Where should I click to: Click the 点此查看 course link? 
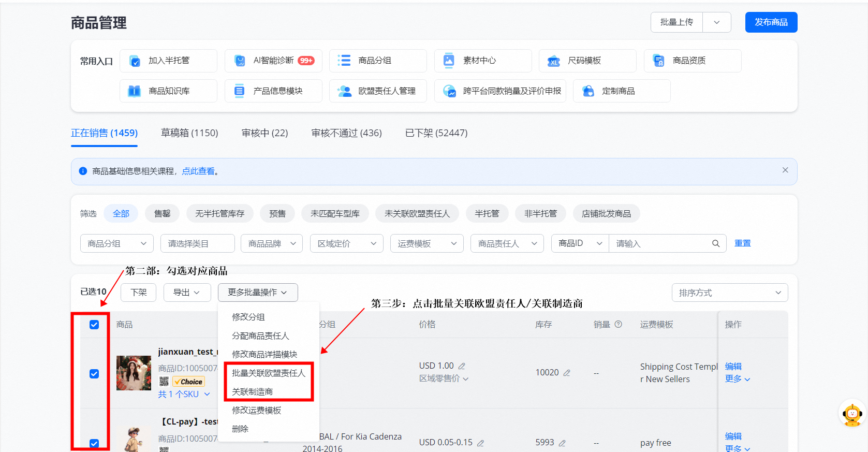pos(198,171)
